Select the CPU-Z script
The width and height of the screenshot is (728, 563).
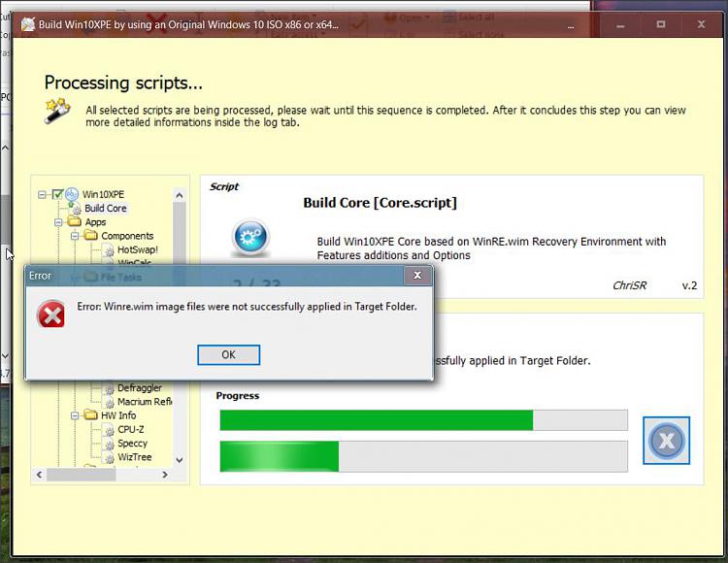(x=130, y=429)
